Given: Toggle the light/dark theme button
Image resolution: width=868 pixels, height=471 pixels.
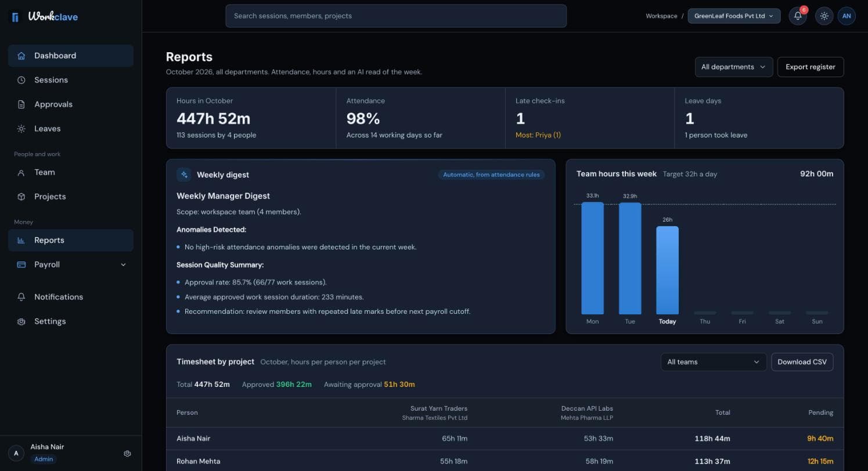Looking at the screenshot, I should click(824, 16).
